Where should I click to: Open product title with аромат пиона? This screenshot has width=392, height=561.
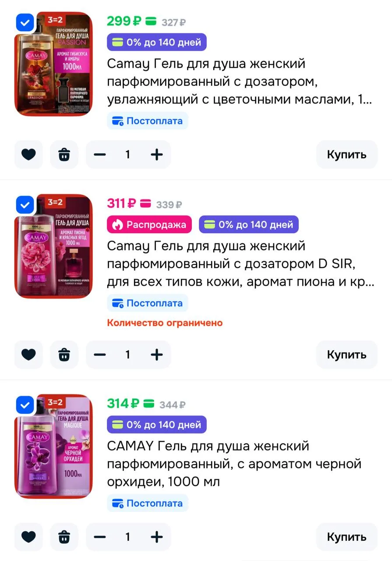coord(240,264)
